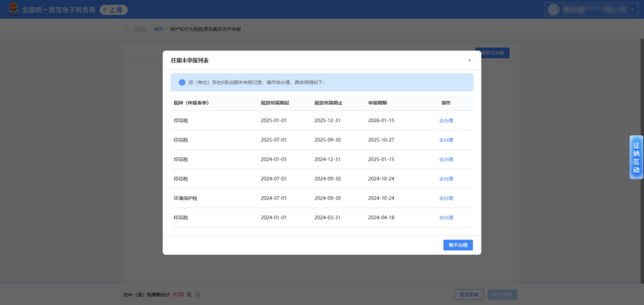
Task: Click the 往期未申报列表 dialog title
Action: 190,60
